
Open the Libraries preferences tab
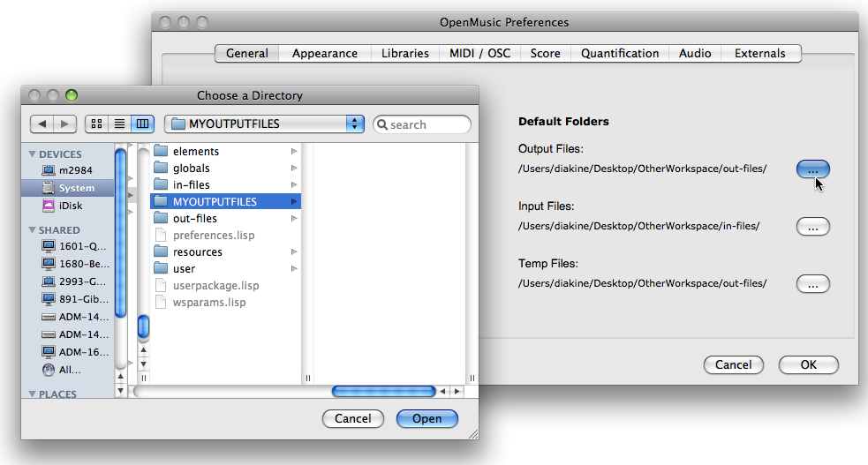(405, 54)
